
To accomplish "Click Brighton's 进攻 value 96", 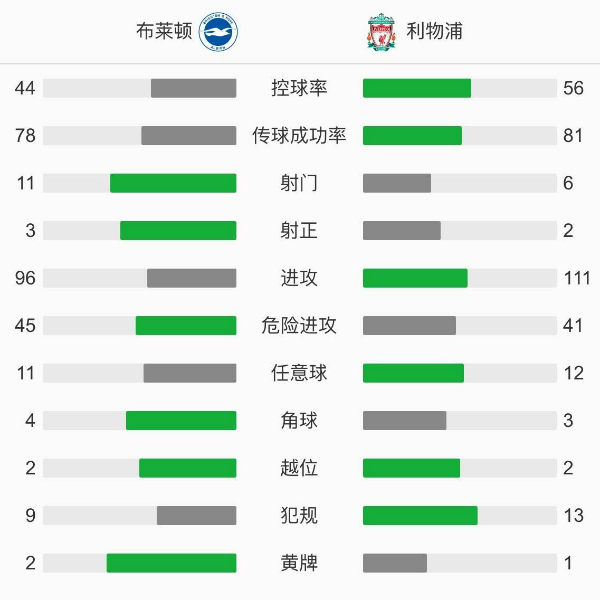I will click(25, 278).
